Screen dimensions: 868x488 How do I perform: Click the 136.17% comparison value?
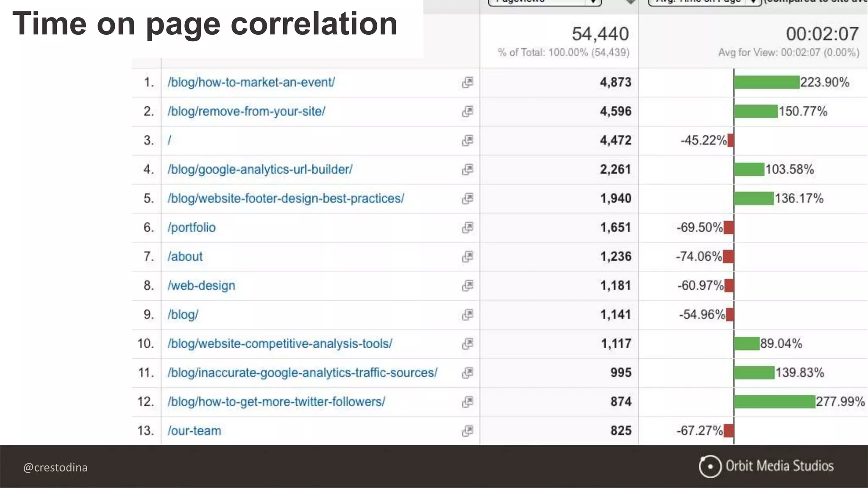(799, 198)
